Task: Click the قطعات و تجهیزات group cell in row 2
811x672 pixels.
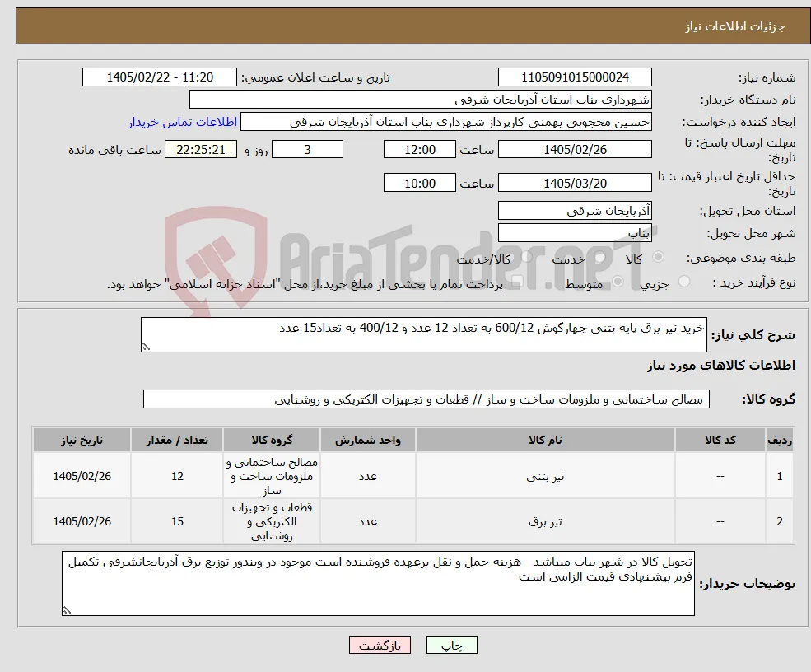Action: click(272, 521)
